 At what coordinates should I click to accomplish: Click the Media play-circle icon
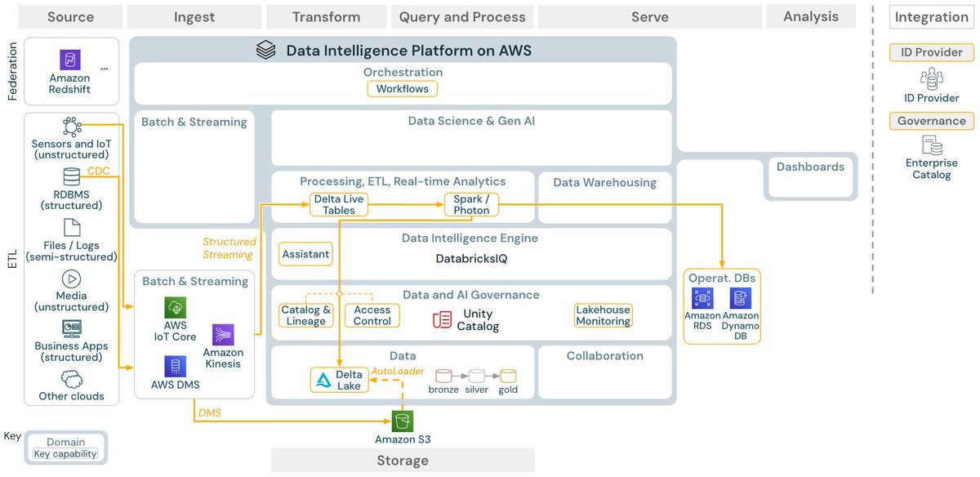(71, 279)
